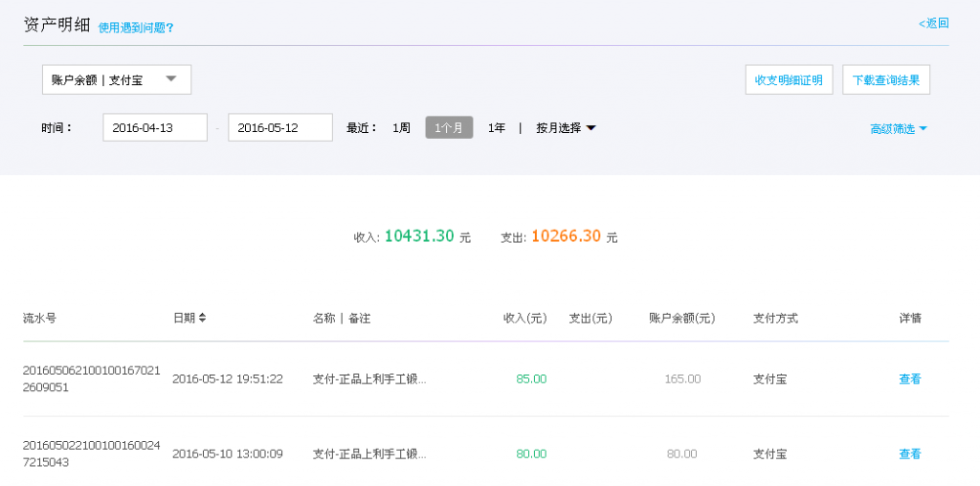
Task: Expand 高级筛选 advanced filter options
Action: tap(899, 128)
